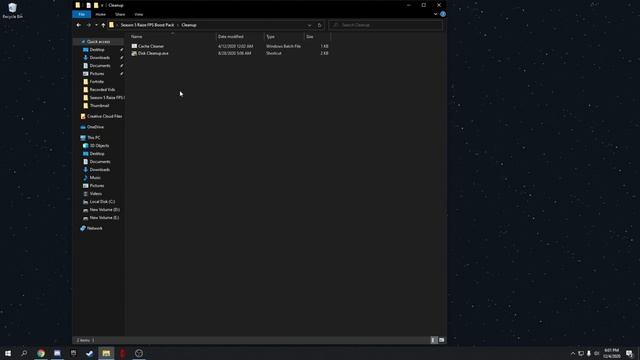Open the recent locations dropdown arrow

coord(96,25)
